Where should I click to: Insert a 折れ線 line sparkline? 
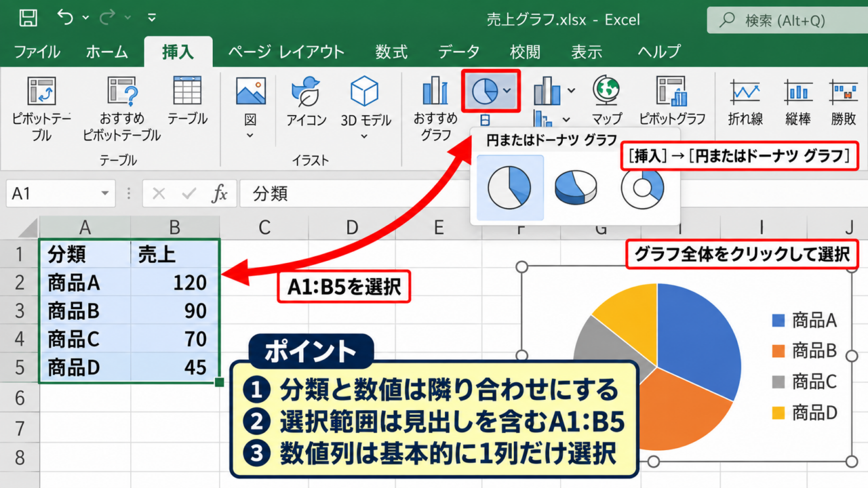(745, 102)
